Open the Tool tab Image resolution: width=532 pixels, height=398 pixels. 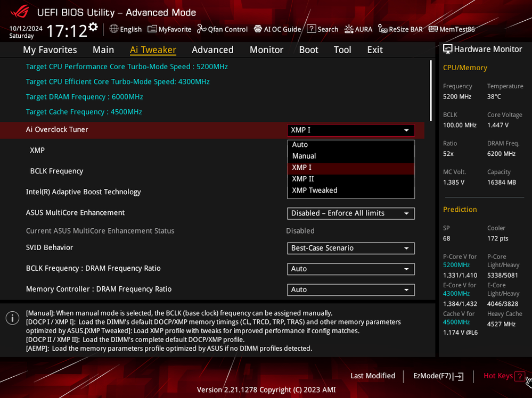342,50
